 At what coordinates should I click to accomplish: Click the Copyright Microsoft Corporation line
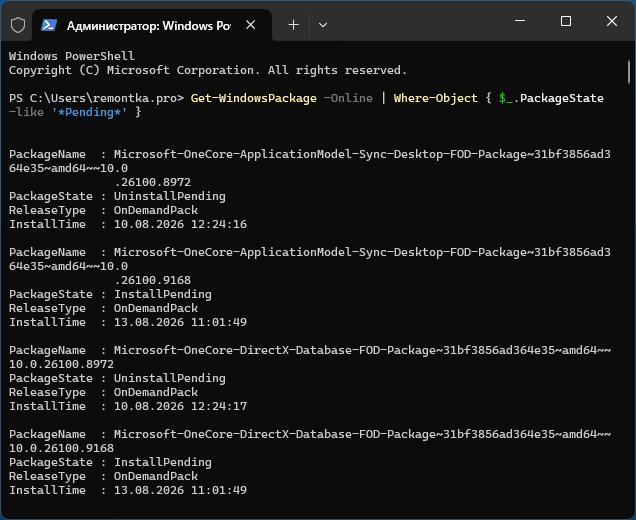(208, 70)
